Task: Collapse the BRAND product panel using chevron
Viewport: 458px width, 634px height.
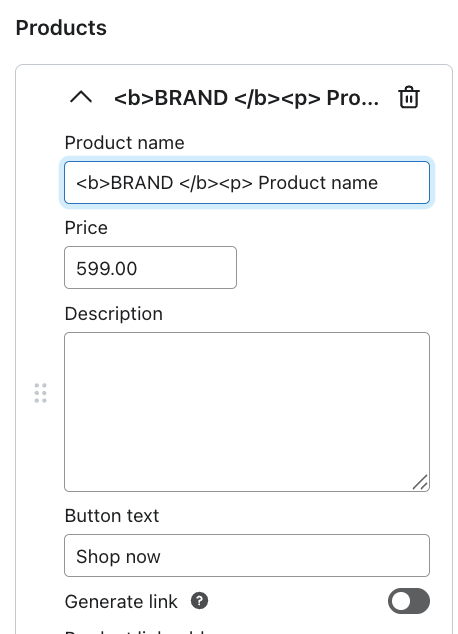Action: tap(81, 97)
